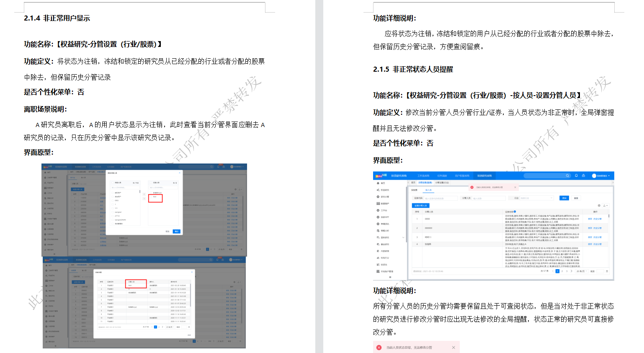The image size is (644, 353).
Task: Click 历史分管 link in row 000000
Action: tap(598, 228)
